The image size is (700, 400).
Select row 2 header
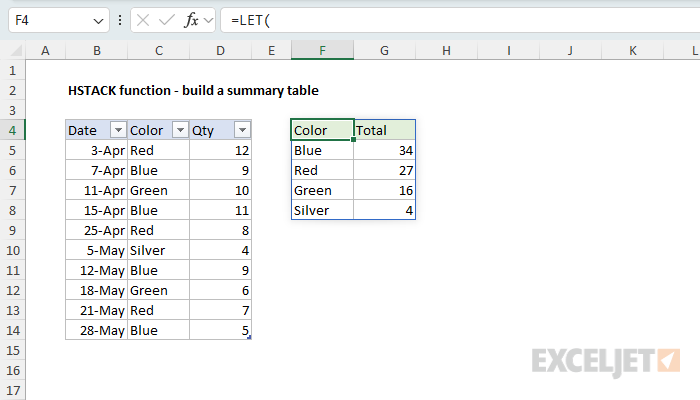pyautogui.click(x=12, y=91)
